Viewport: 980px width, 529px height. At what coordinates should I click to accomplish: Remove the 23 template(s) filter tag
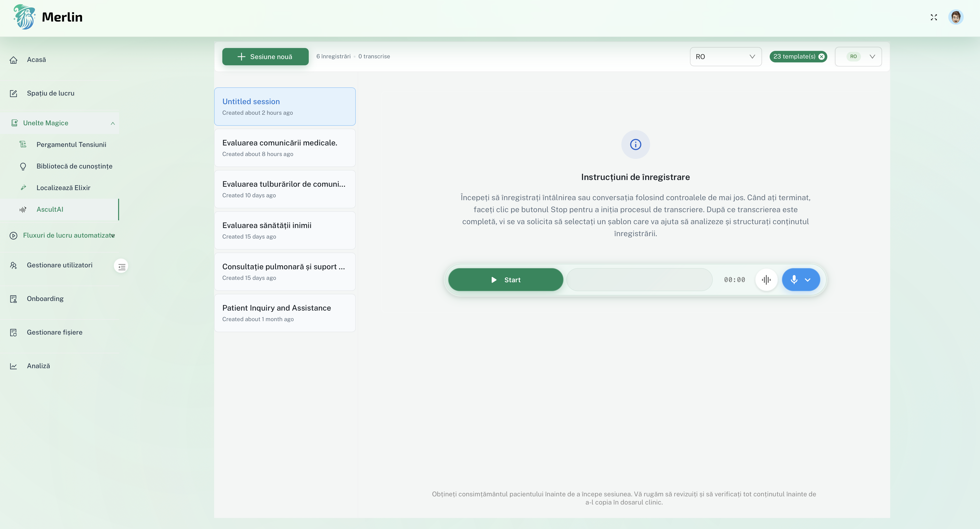tap(822, 57)
